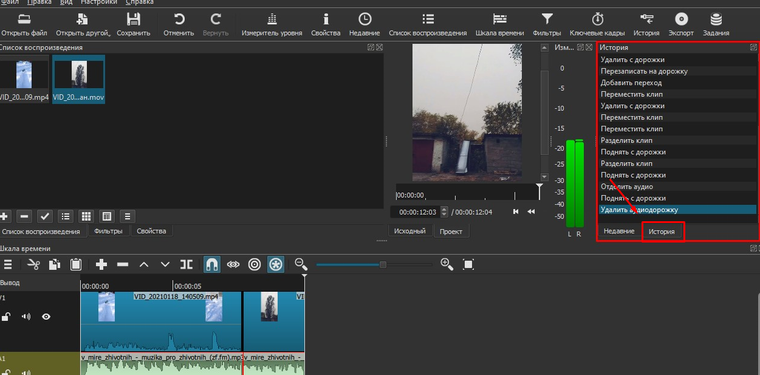Toggle scrub while dragging eye icon
Viewport: 760px width, 375px height.
pyautogui.click(x=234, y=265)
